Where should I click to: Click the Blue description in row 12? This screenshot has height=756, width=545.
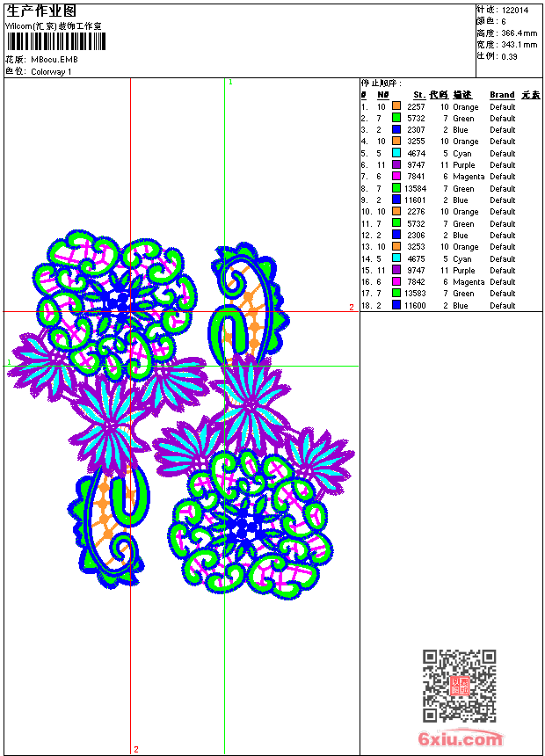click(461, 236)
